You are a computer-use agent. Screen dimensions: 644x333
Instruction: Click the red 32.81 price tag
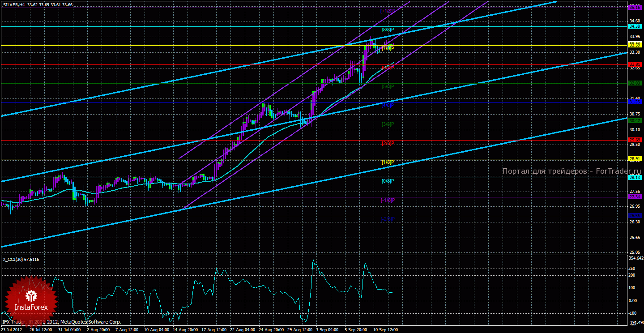coord(634,64)
